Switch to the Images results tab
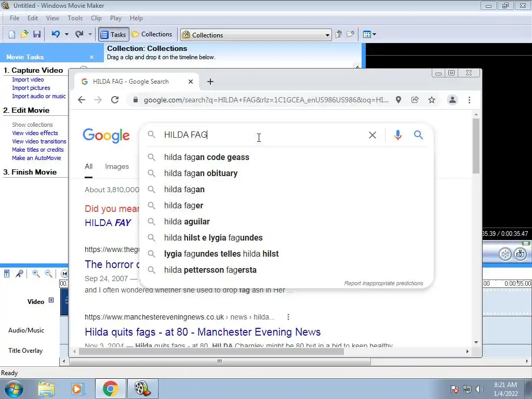The image size is (532, 399). [x=117, y=167]
